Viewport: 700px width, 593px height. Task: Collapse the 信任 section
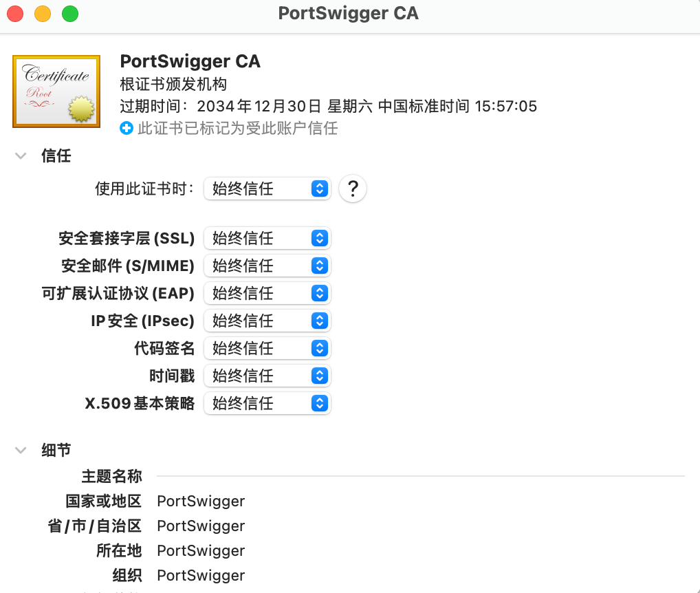point(21,155)
